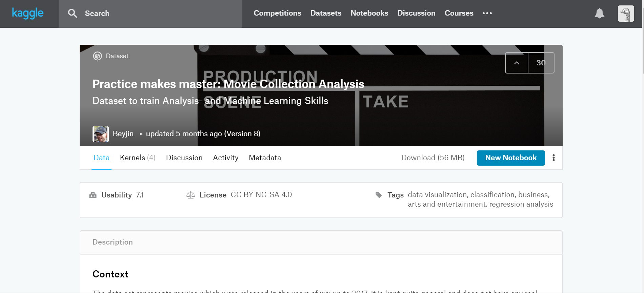Click the Usability toolbox icon
The width and height of the screenshot is (644, 293).
93,195
